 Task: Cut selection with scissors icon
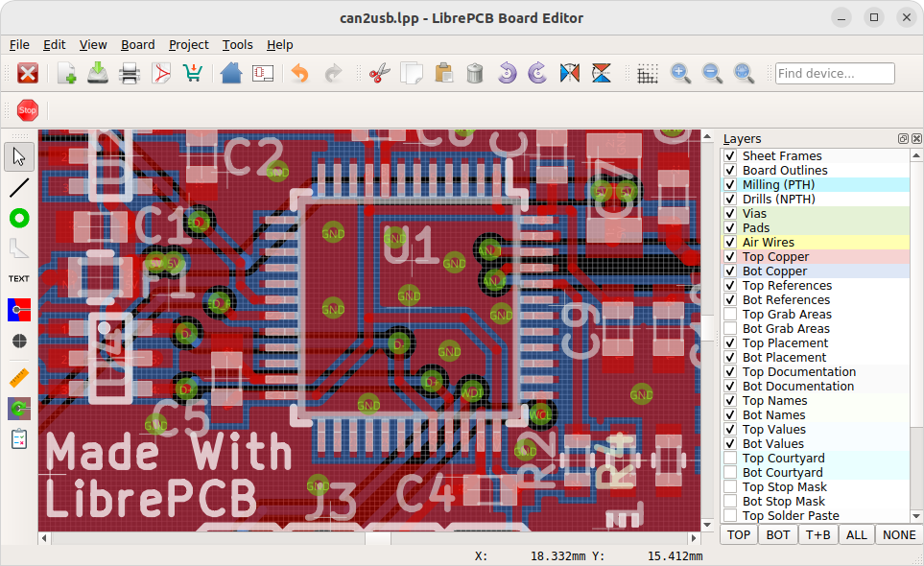click(380, 73)
